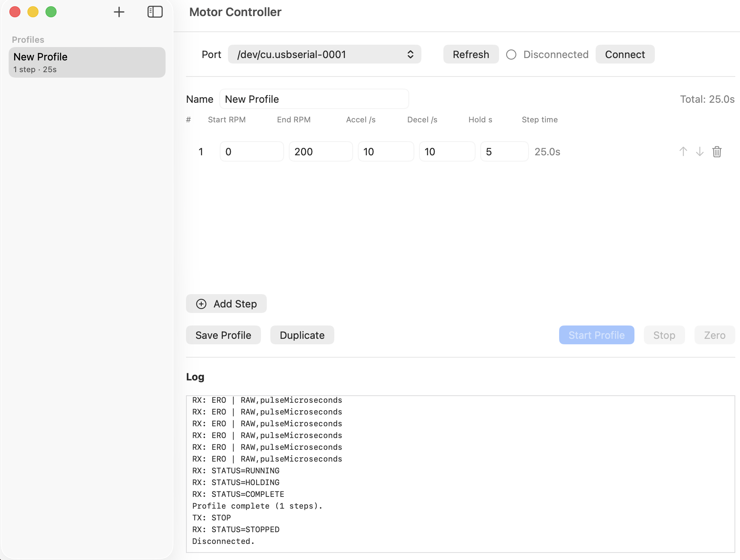Viewport: 740px width, 560px height.
Task: Edit Start RPM field of step 1
Action: click(x=252, y=151)
